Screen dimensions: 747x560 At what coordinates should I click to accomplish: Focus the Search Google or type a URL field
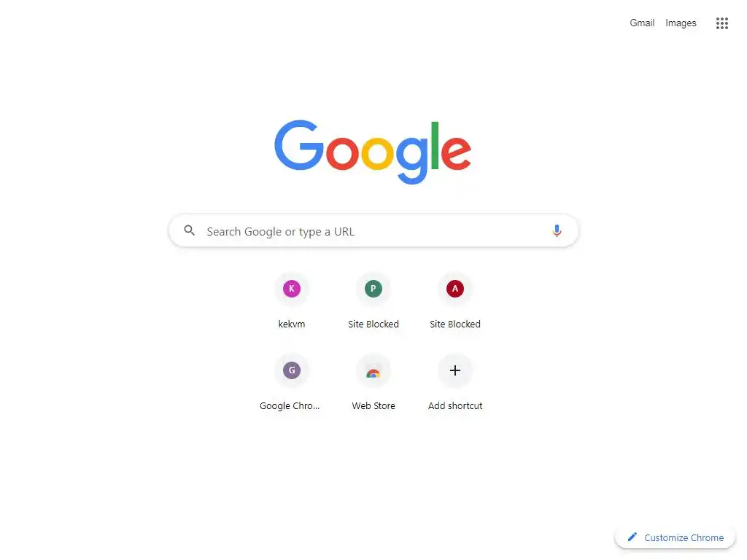point(373,231)
